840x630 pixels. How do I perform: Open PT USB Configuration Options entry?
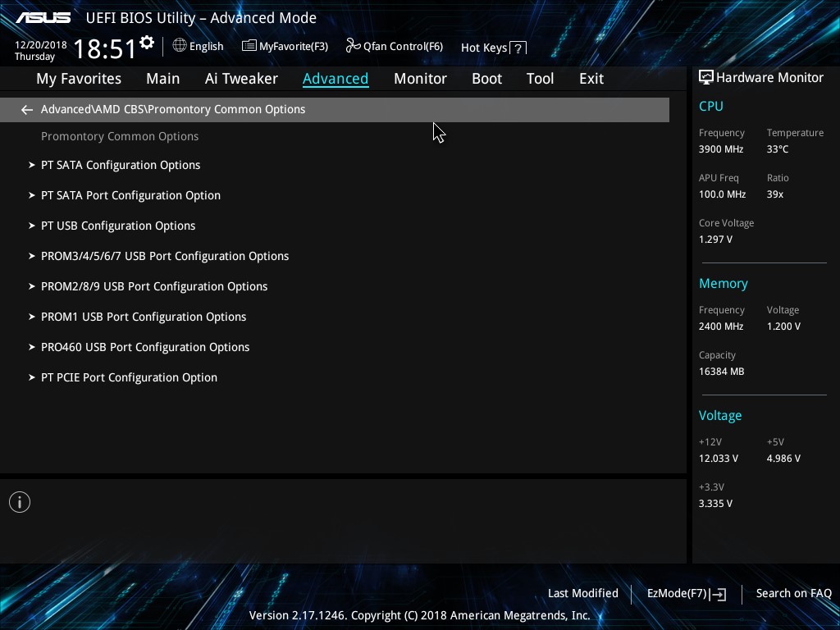118,226
